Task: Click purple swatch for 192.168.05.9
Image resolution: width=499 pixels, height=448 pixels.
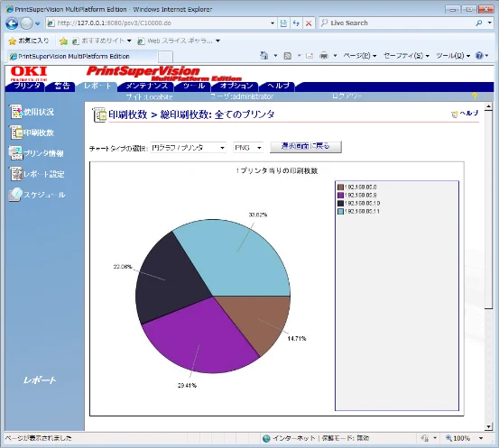Action: tap(340, 196)
